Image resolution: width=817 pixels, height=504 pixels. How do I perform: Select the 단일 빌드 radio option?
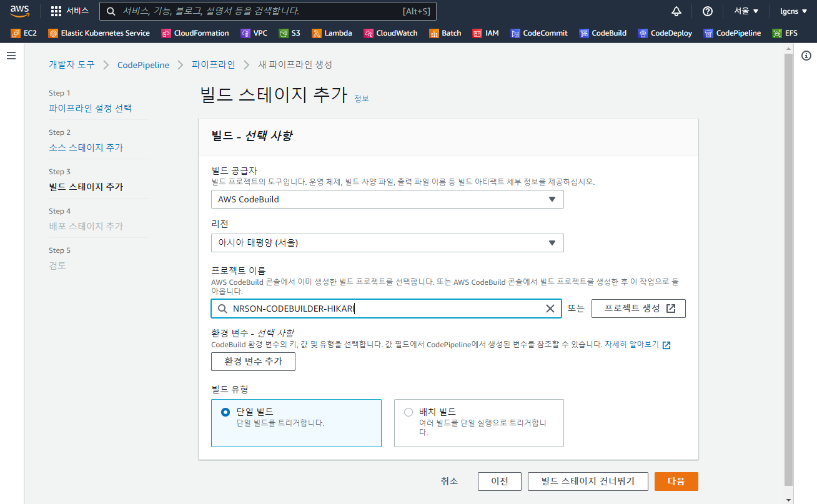pyautogui.click(x=225, y=412)
